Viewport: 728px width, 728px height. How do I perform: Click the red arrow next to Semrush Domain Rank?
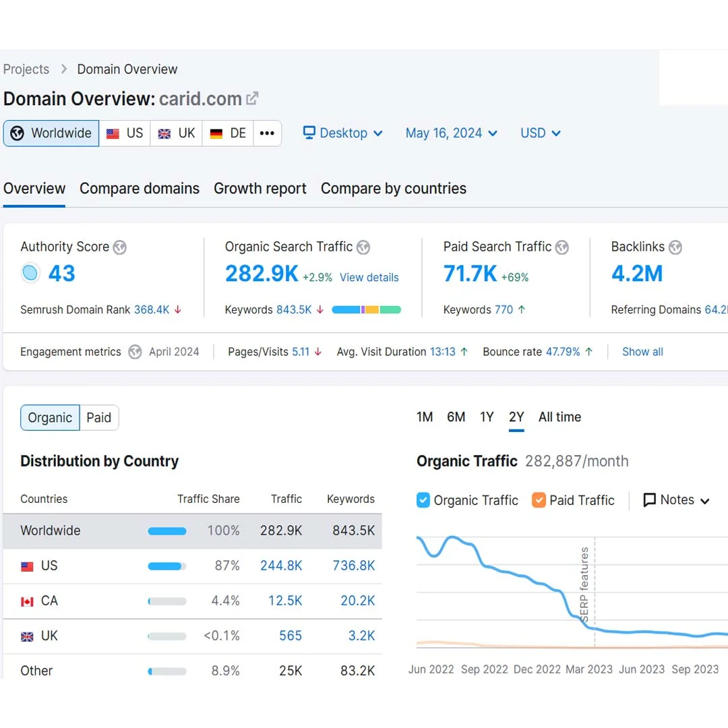(178, 309)
